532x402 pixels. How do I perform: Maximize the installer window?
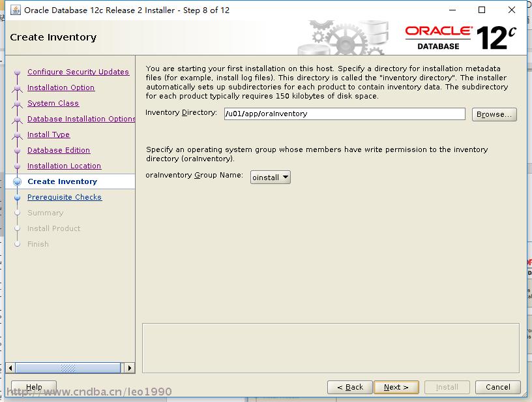(481, 10)
